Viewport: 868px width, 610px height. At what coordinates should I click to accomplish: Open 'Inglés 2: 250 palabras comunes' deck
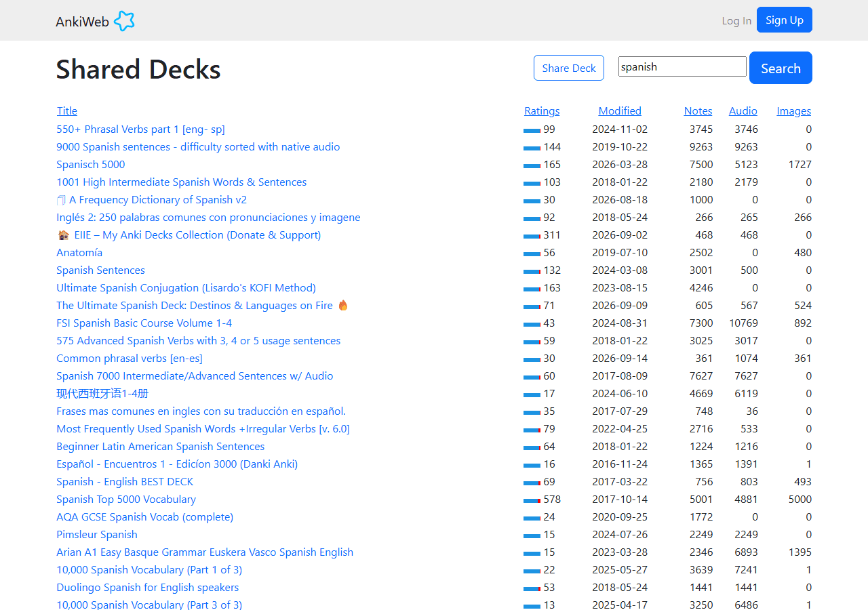pos(208,217)
